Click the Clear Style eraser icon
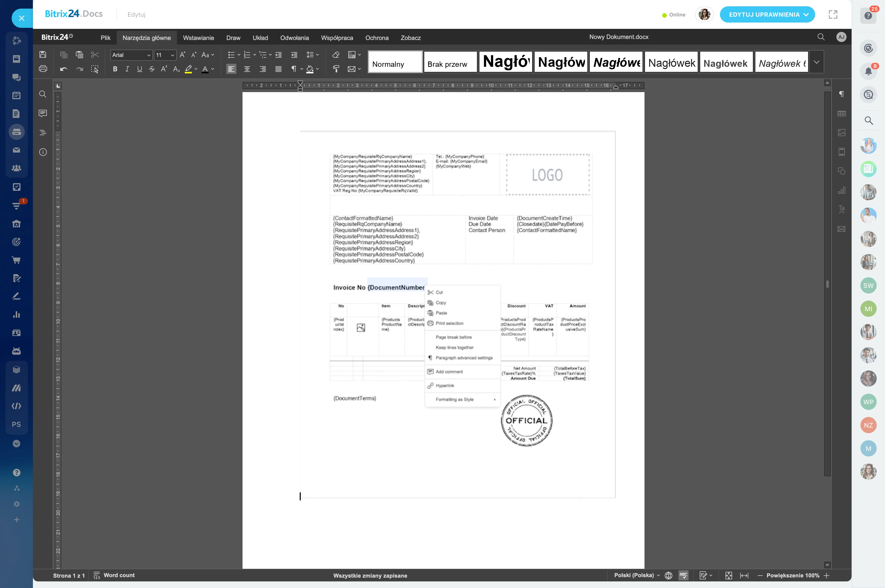 point(336,55)
